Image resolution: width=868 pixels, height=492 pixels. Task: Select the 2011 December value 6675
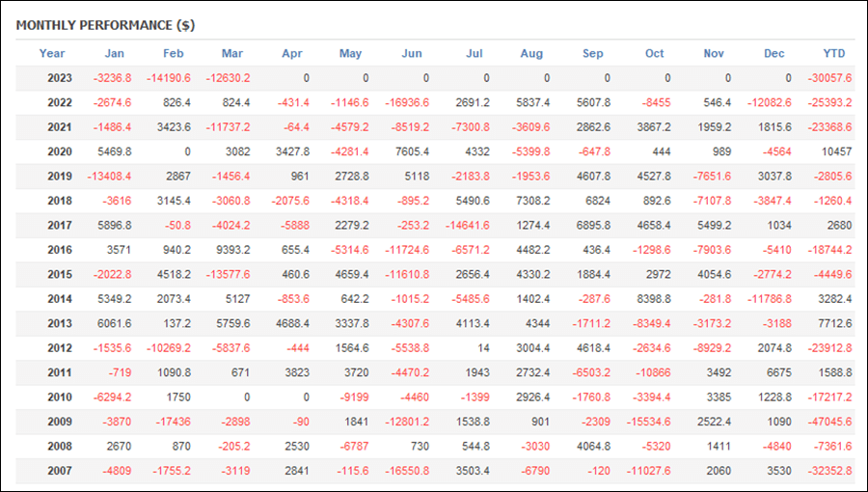pyautogui.click(x=779, y=372)
